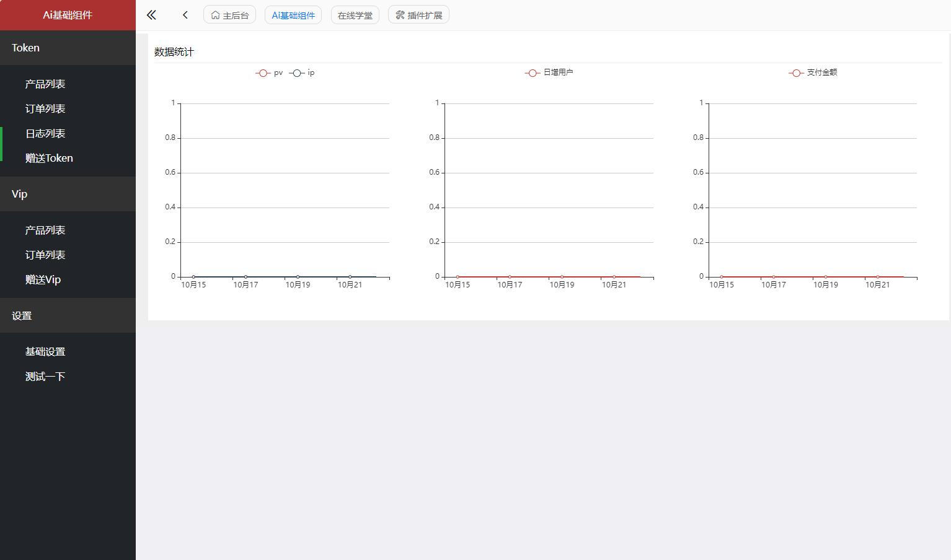Switch to the 主后台 tab
This screenshot has width=951, height=560.
pos(229,14)
